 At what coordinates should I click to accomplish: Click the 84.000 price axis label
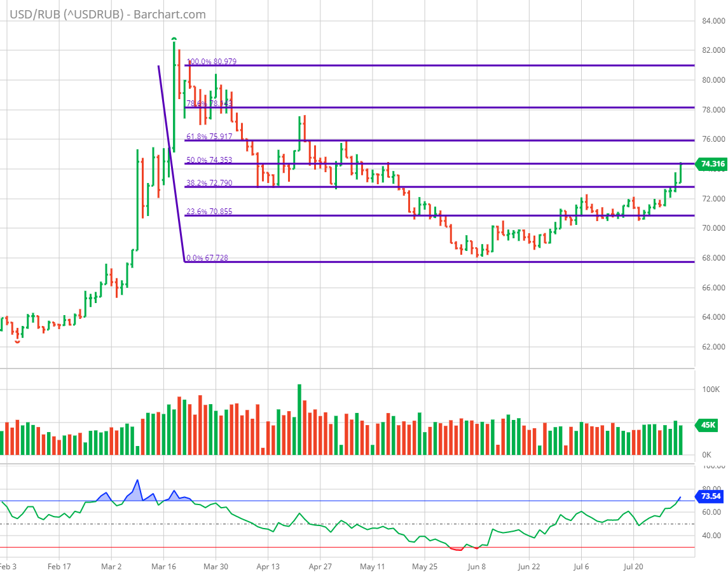[713, 21]
